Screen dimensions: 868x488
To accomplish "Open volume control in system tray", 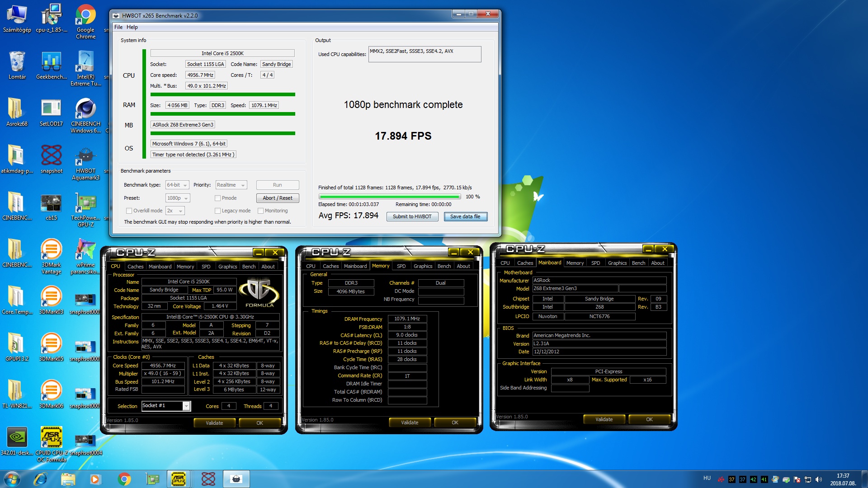I will 819,479.
